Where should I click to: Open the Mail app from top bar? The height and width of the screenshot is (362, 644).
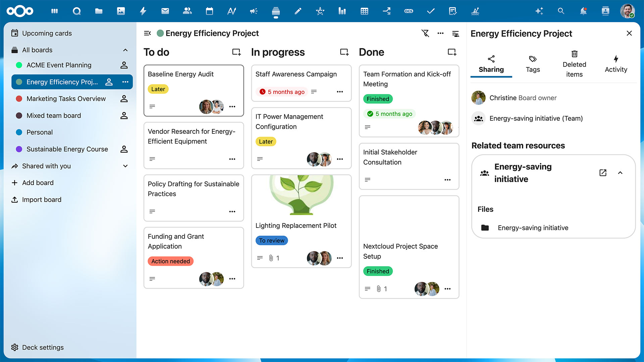tap(165, 11)
